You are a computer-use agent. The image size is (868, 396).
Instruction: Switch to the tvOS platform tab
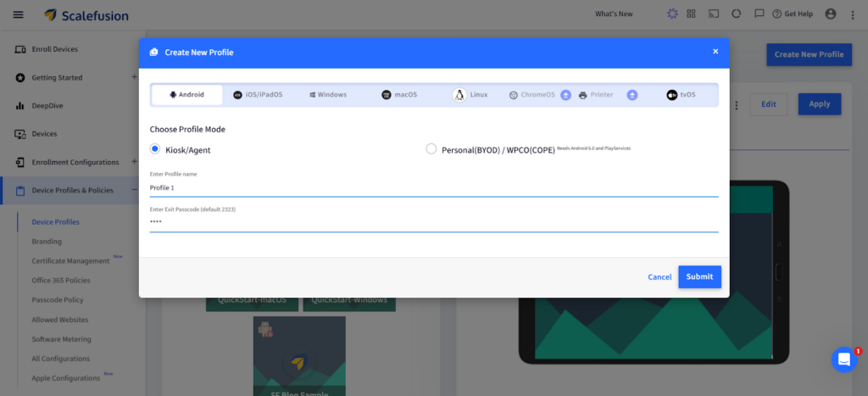click(x=681, y=95)
